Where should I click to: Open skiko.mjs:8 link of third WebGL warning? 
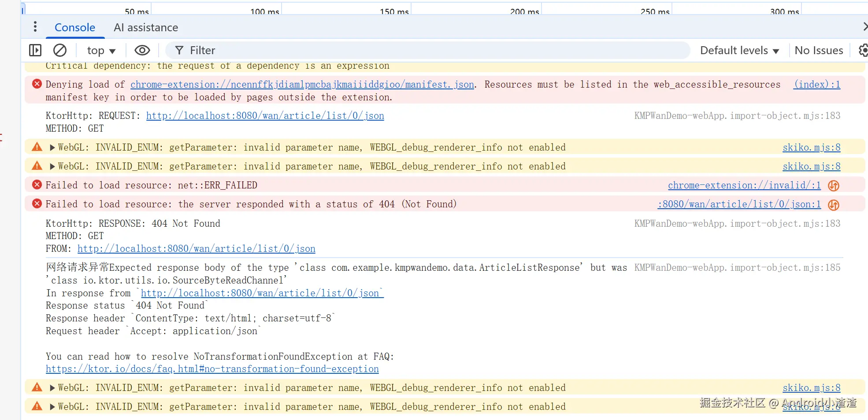812,388
